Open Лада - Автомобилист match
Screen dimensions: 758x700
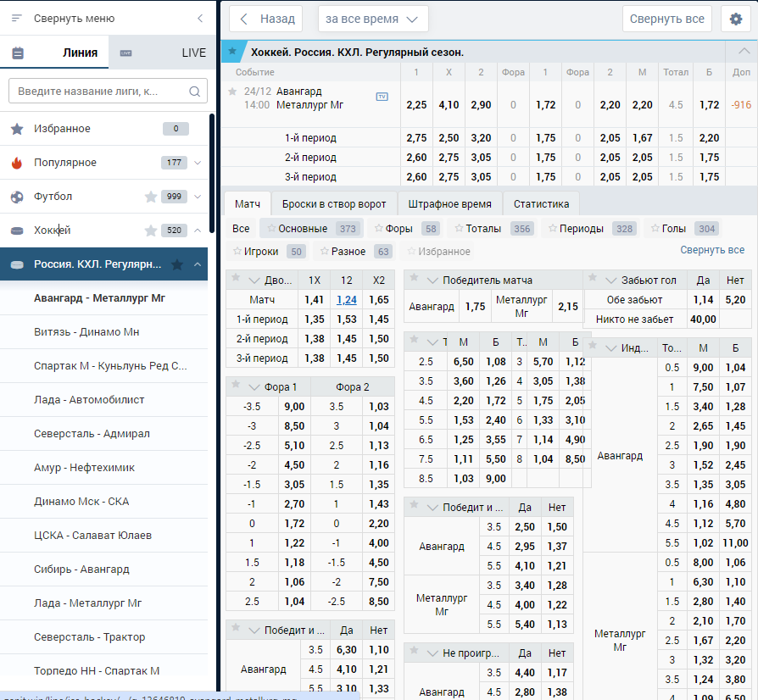(x=104, y=399)
